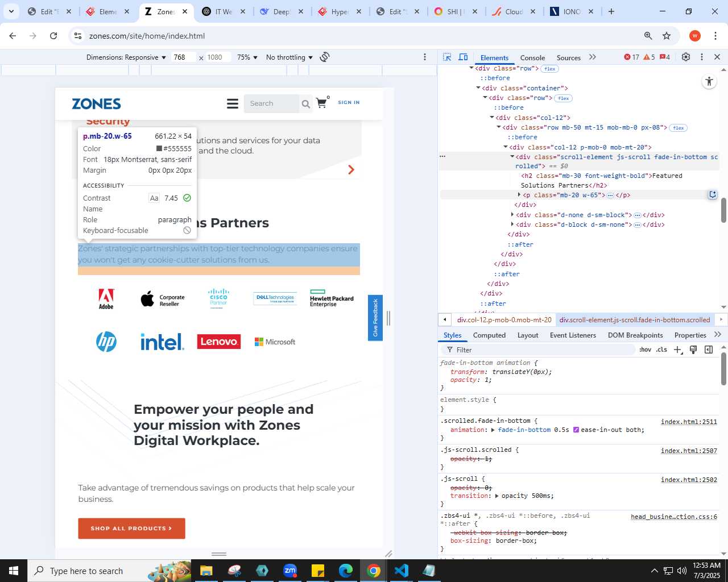
Task: Expand the p class mb-20 w-65 node
Action: coord(519,195)
